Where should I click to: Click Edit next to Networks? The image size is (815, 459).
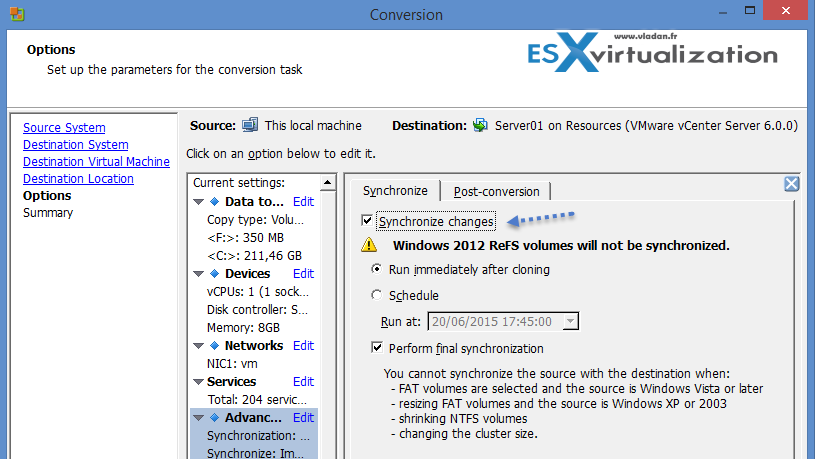click(x=303, y=345)
